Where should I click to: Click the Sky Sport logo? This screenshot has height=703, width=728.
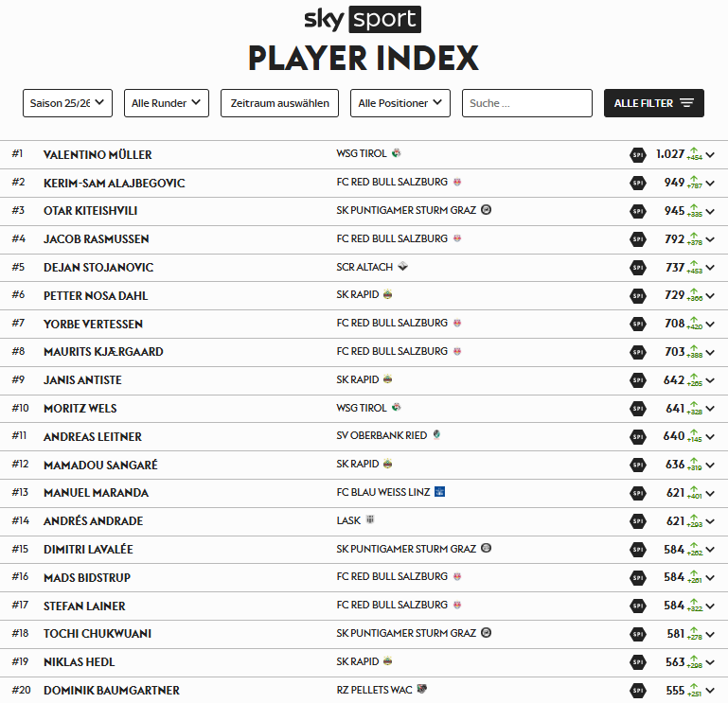point(363,19)
